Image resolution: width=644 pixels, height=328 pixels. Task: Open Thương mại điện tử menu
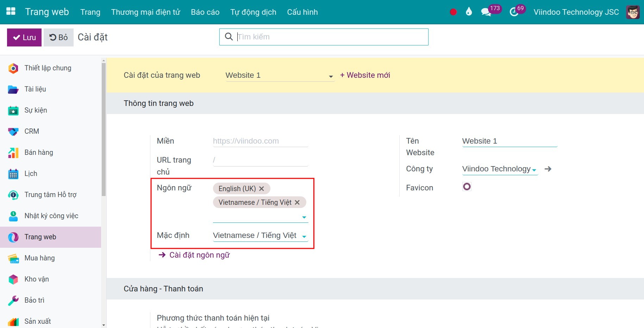point(145,12)
